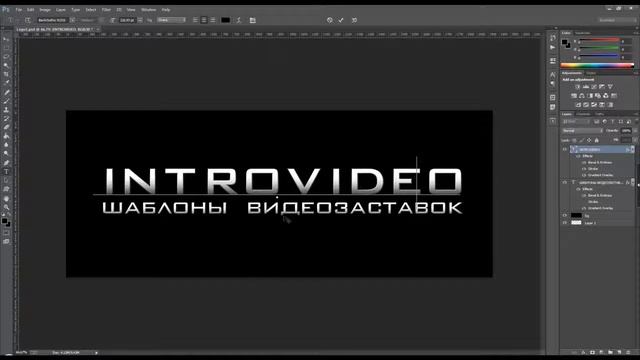This screenshot has width=640, height=360.
Task: Cancel current text edits icon
Action: (x=329, y=20)
